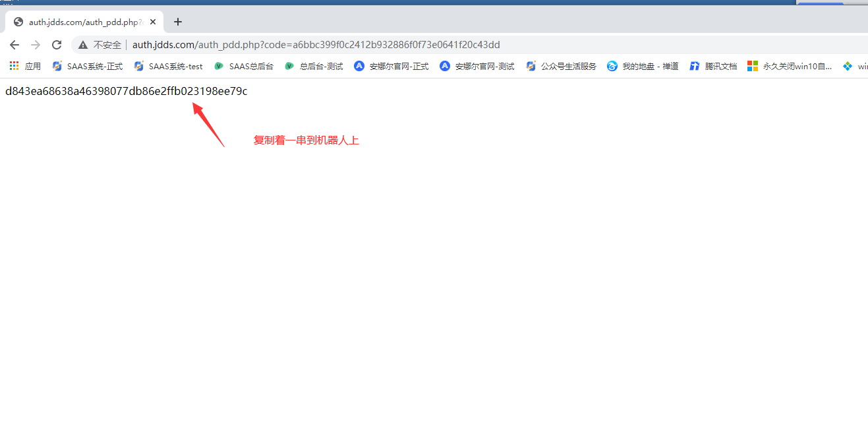Reload the page with refresh icon
This screenshot has height=428, width=868.
[57, 45]
